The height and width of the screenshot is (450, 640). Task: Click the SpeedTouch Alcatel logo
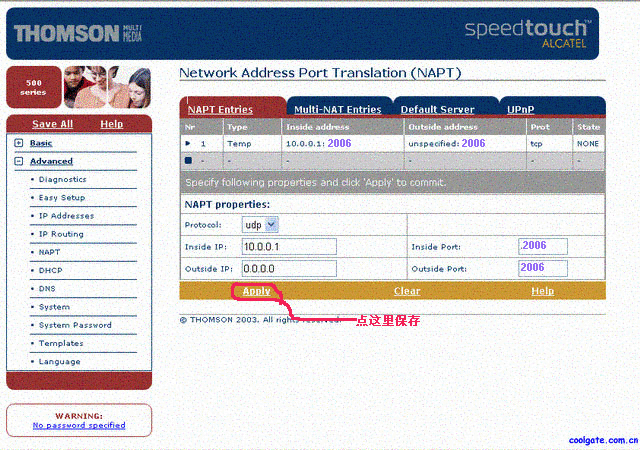tap(526, 34)
